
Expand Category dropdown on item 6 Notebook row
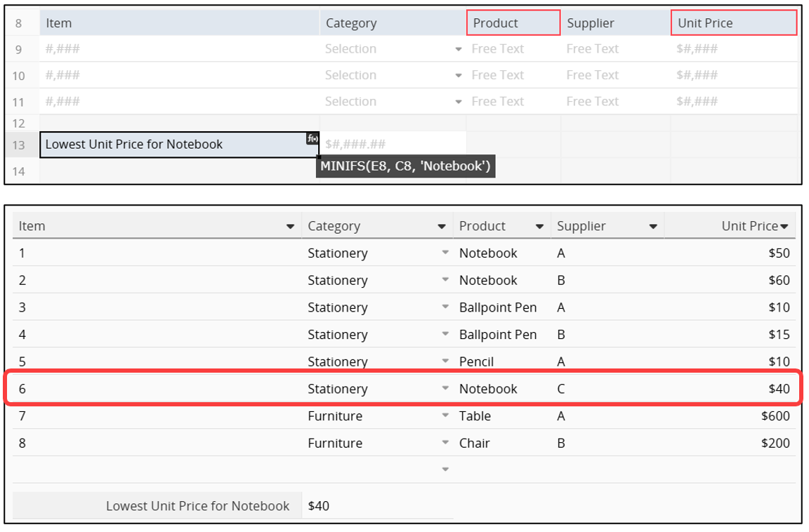coord(445,389)
